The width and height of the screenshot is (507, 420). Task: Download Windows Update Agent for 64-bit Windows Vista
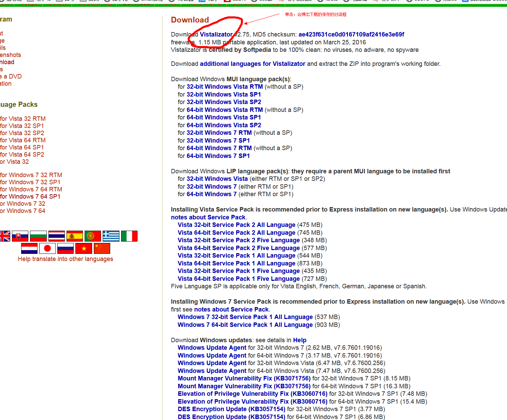point(212,371)
